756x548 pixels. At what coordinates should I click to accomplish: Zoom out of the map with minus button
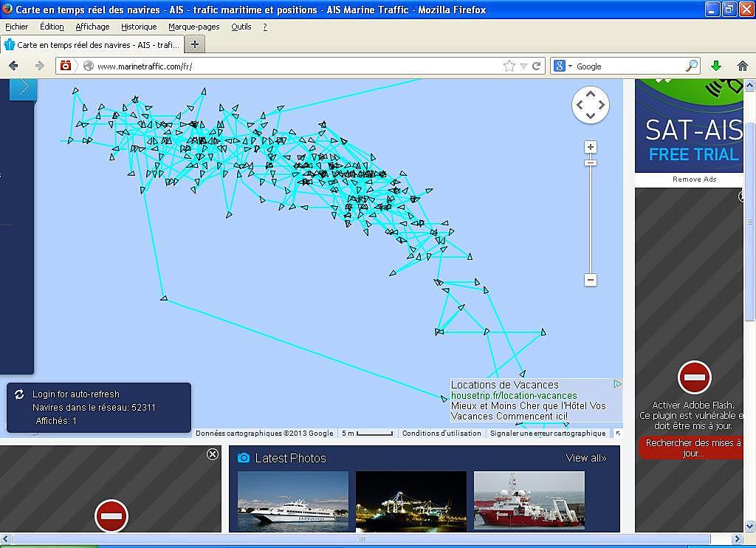[x=591, y=280]
